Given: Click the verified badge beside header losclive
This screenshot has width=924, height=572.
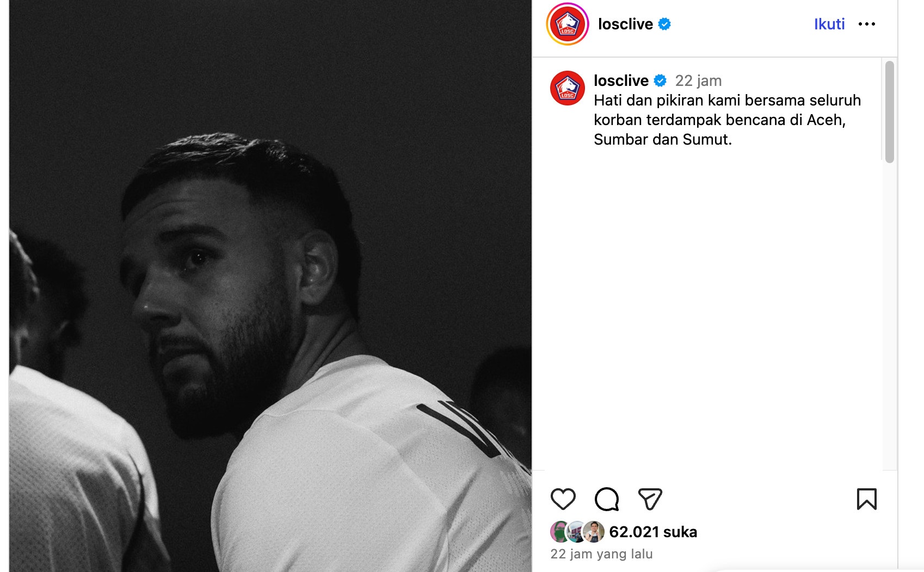Looking at the screenshot, I should pos(664,24).
